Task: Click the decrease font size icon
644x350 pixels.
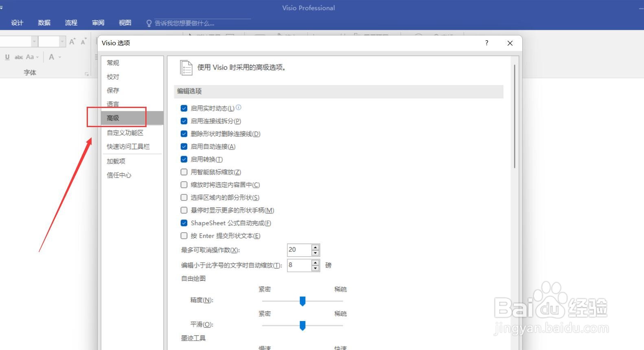Action: pyautogui.click(x=83, y=42)
